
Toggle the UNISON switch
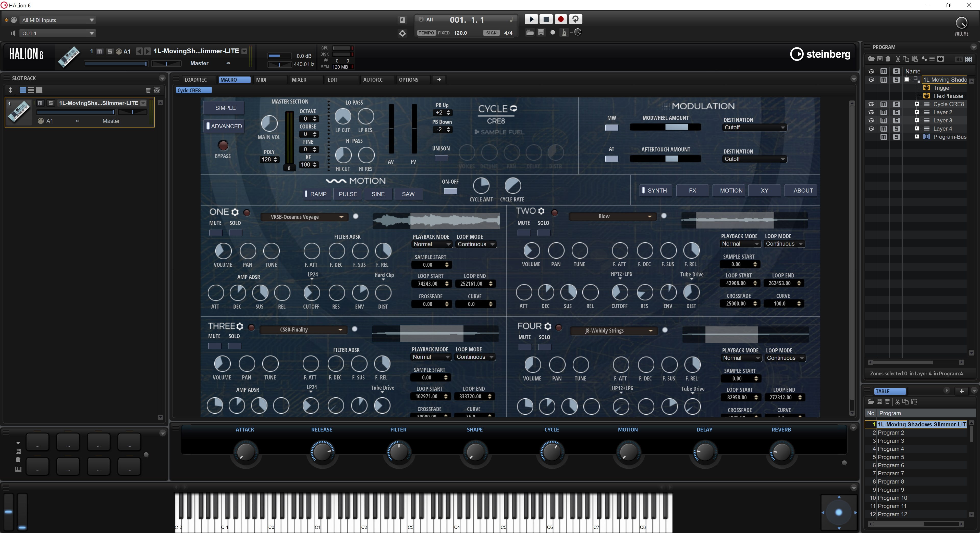click(x=441, y=158)
